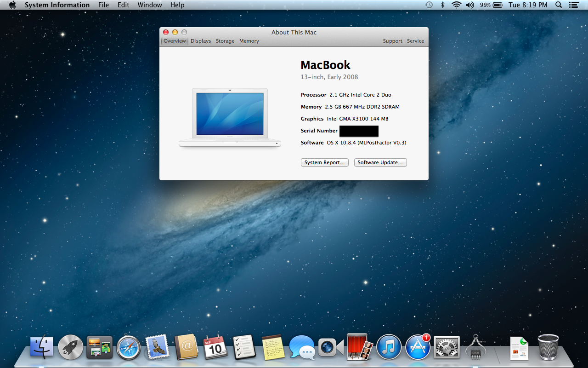This screenshot has height=368, width=588.
Task: Open the System Information app menu
Action: [57, 5]
